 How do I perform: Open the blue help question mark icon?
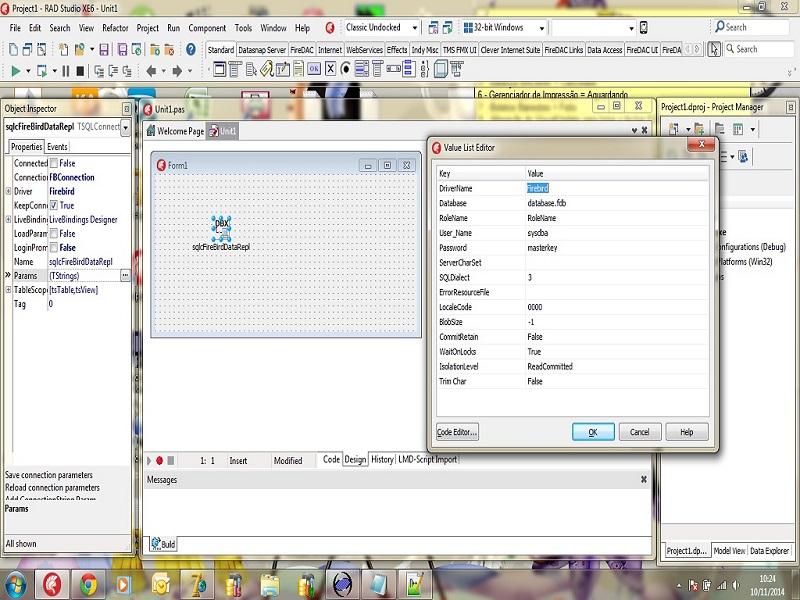tap(191, 49)
